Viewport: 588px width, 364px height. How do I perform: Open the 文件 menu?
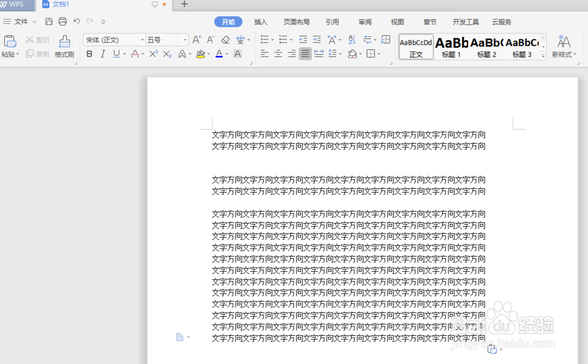[x=21, y=22]
